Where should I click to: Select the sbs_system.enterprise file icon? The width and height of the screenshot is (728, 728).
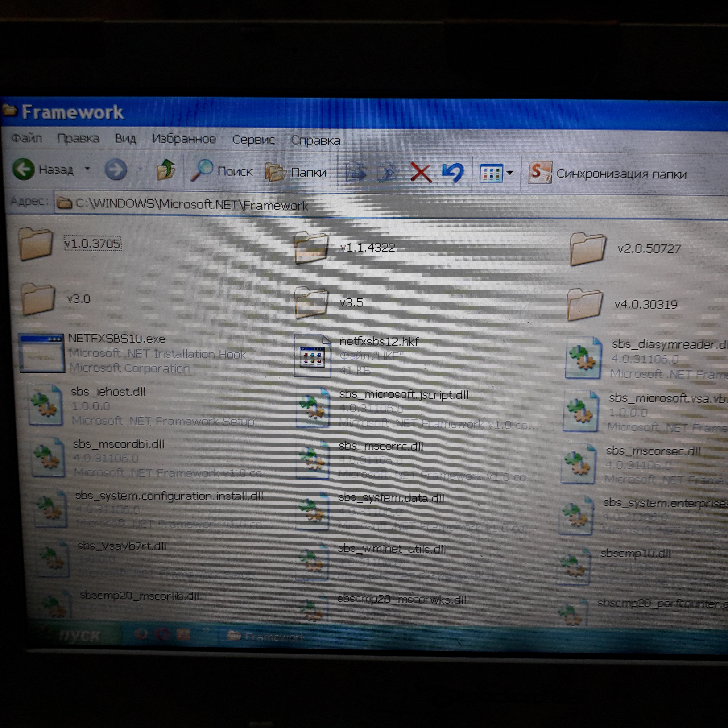(576, 515)
